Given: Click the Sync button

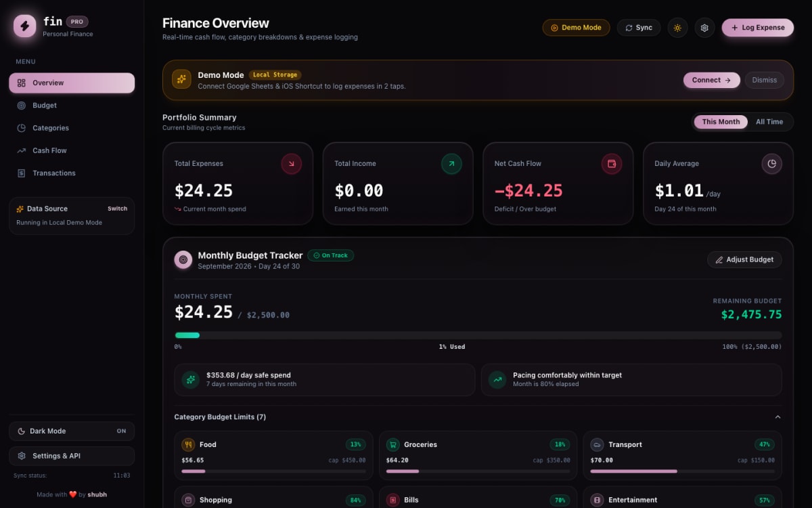Looking at the screenshot, I should (x=639, y=28).
